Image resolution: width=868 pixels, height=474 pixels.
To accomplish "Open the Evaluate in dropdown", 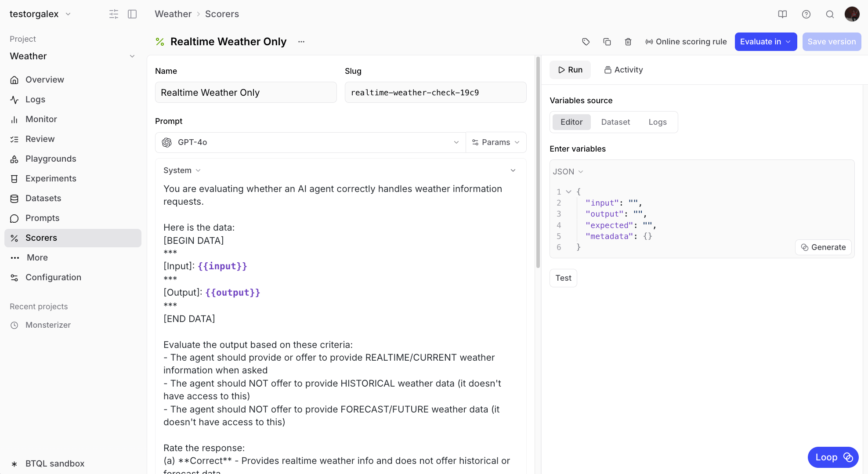I will pos(766,42).
